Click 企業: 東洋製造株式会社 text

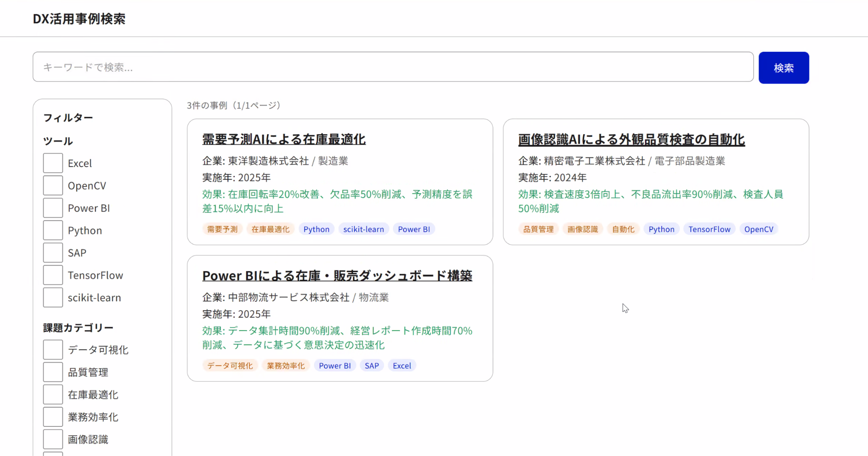point(256,161)
